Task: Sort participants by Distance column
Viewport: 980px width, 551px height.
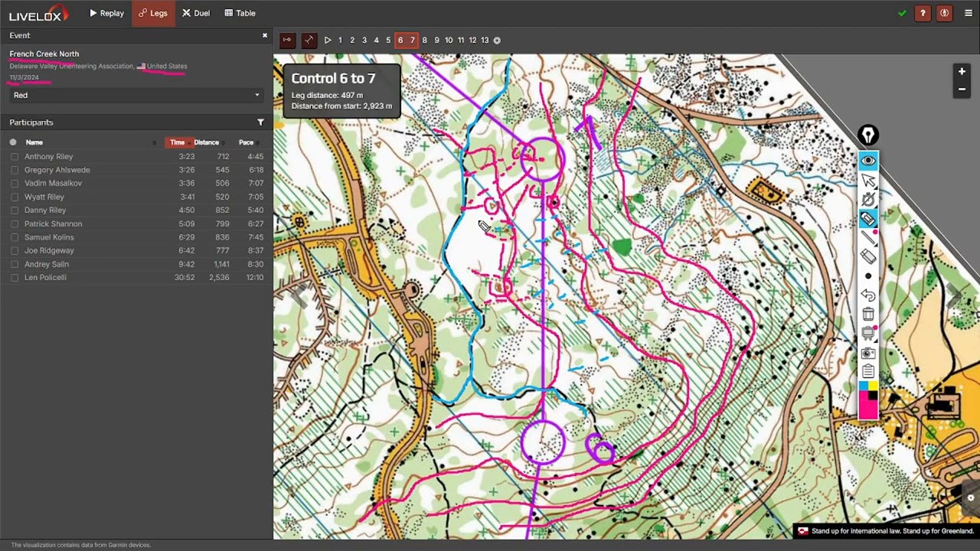Action: [206, 142]
